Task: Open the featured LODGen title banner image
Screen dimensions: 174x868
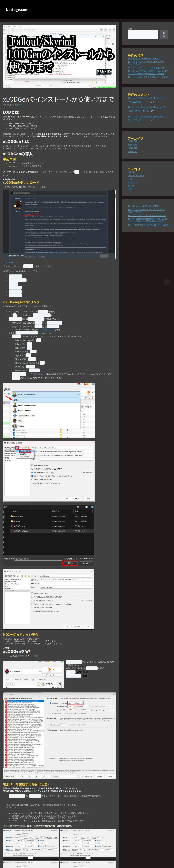Action: (x=59, y=56)
